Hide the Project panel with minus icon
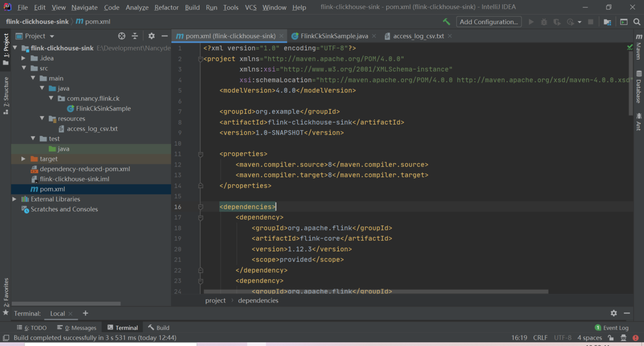 [x=164, y=36]
